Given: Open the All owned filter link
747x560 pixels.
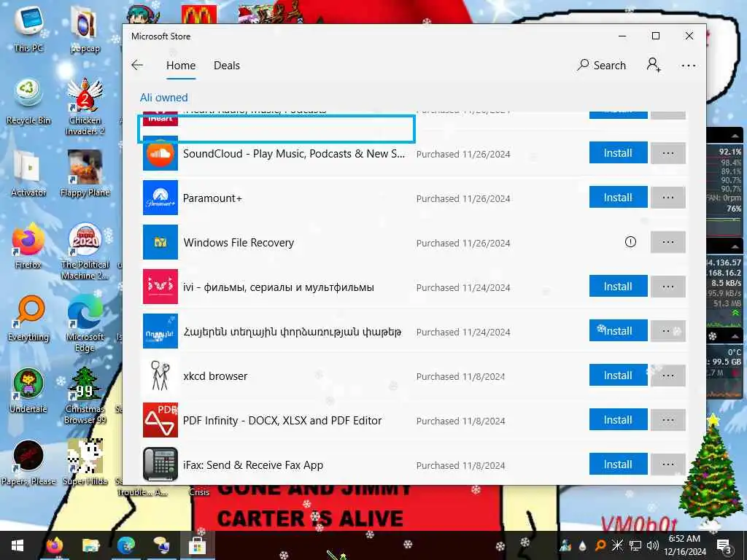Looking at the screenshot, I should click(x=164, y=98).
